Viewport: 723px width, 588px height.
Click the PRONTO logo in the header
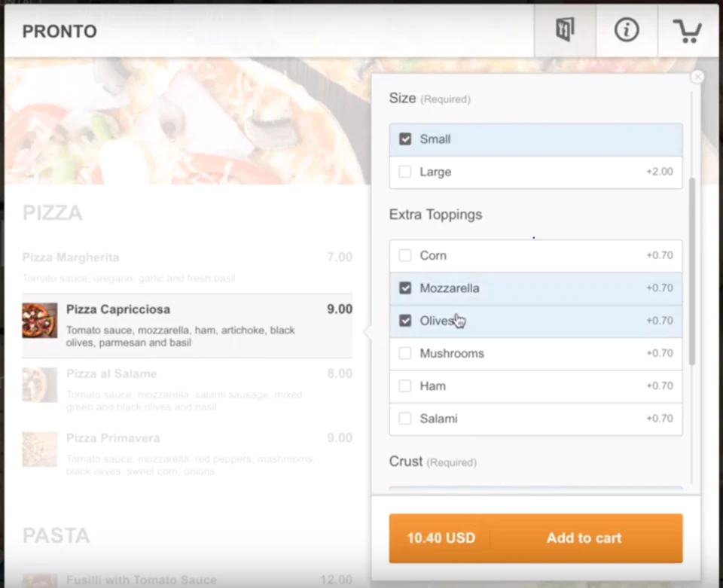(x=59, y=31)
